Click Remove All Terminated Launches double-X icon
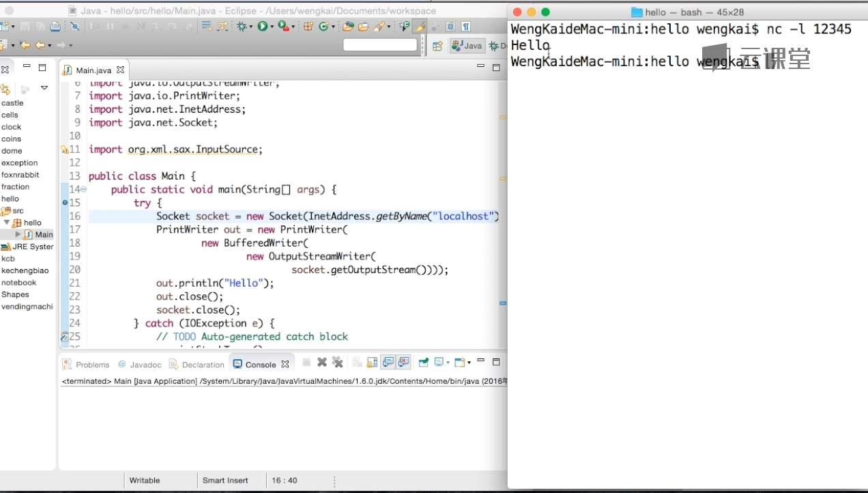Viewport: 868px width, 493px height. click(x=337, y=363)
